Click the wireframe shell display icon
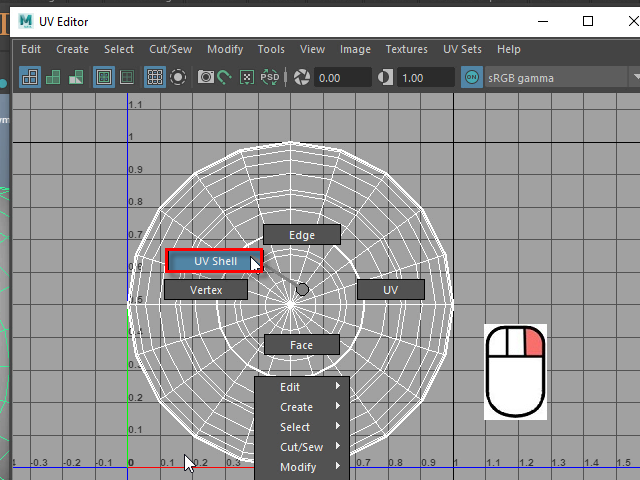 pyautogui.click(x=30, y=77)
